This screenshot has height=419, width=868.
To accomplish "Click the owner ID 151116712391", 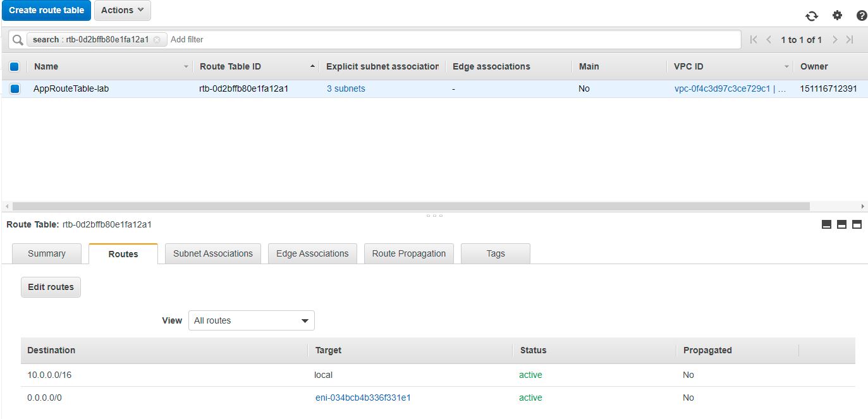I will (829, 89).
